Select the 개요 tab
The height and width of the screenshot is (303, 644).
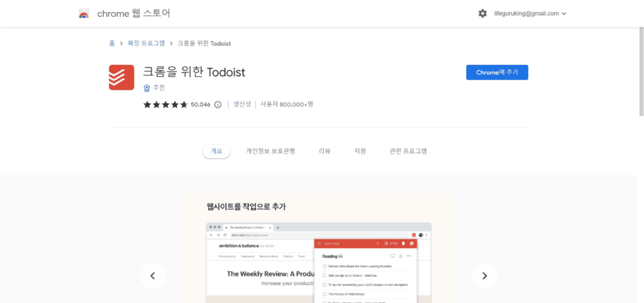click(216, 151)
